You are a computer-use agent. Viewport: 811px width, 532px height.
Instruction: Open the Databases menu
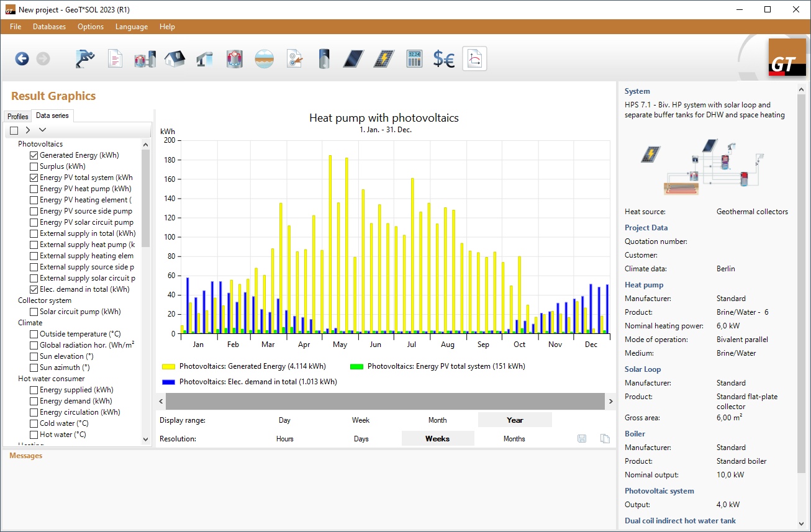(x=49, y=27)
